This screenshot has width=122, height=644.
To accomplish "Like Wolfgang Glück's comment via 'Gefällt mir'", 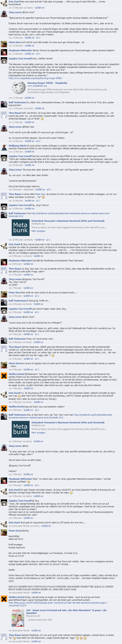I will (x=30, y=151).
